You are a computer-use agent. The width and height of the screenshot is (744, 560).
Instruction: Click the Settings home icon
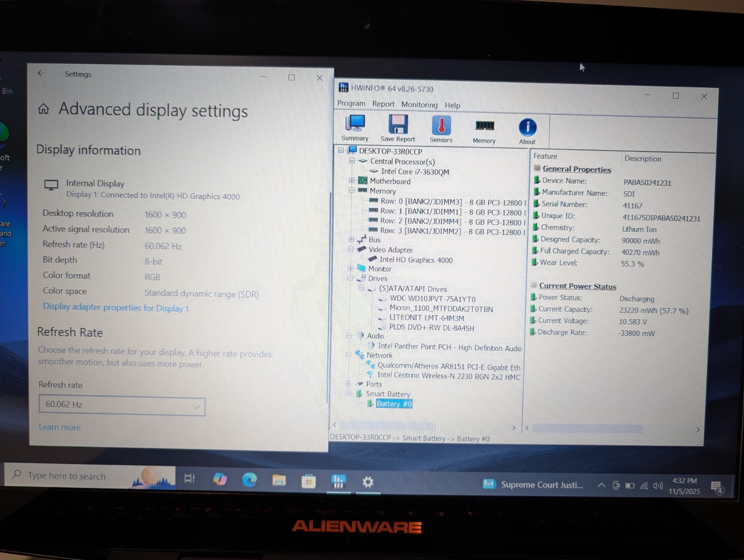(x=43, y=109)
